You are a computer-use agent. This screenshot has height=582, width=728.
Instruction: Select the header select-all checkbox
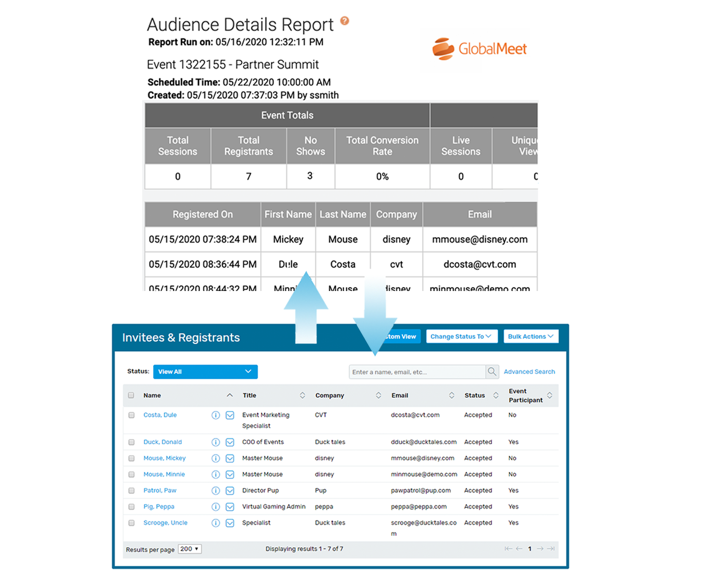tap(131, 395)
